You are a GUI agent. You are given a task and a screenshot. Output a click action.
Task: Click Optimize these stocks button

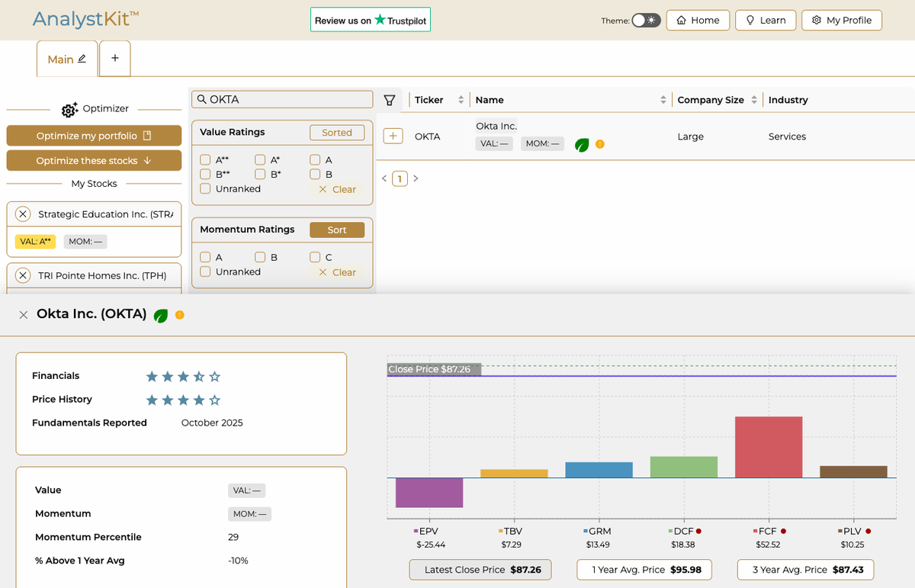tap(94, 161)
